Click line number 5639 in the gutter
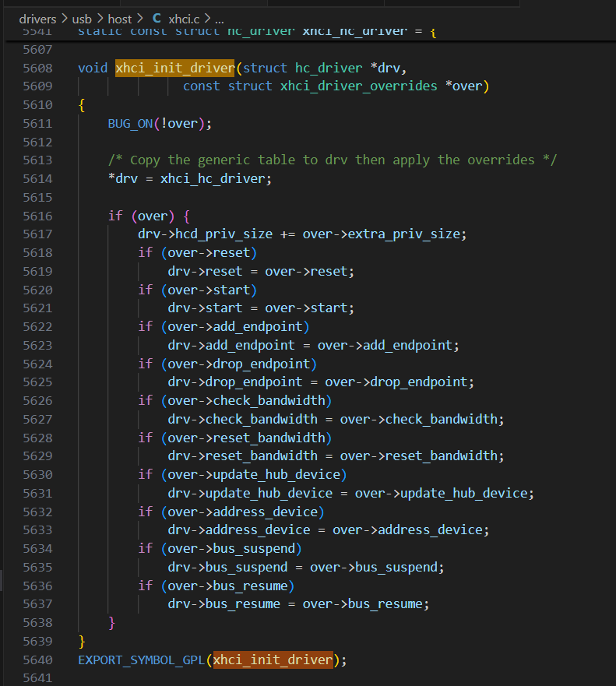 click(x=37, y=642)
